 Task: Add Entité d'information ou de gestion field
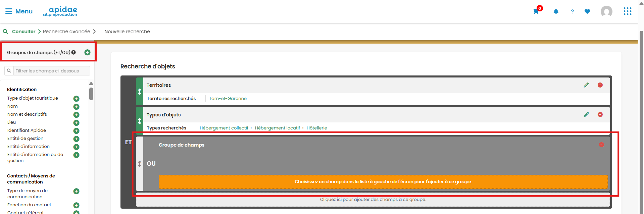click(76, 155)
